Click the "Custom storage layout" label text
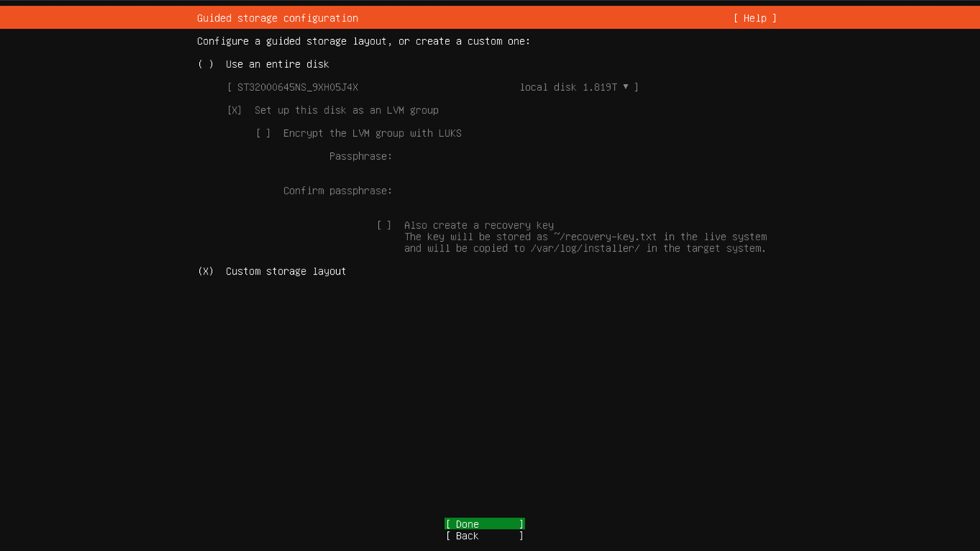The width and height of the screenshot is (980, 551). pyautogui.click(x=286, y=271)
